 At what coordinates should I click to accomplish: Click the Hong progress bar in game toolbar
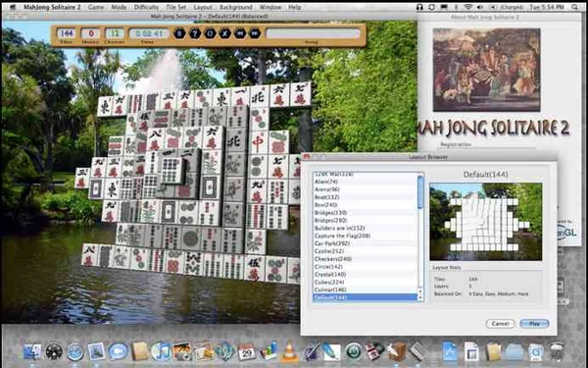point(313,33)
